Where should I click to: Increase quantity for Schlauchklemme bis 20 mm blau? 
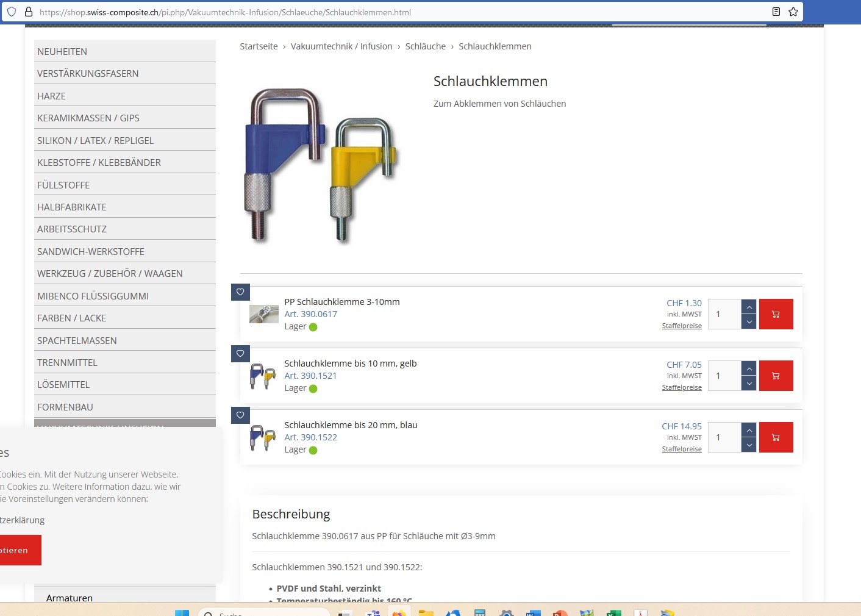click(x=749, y=430)
